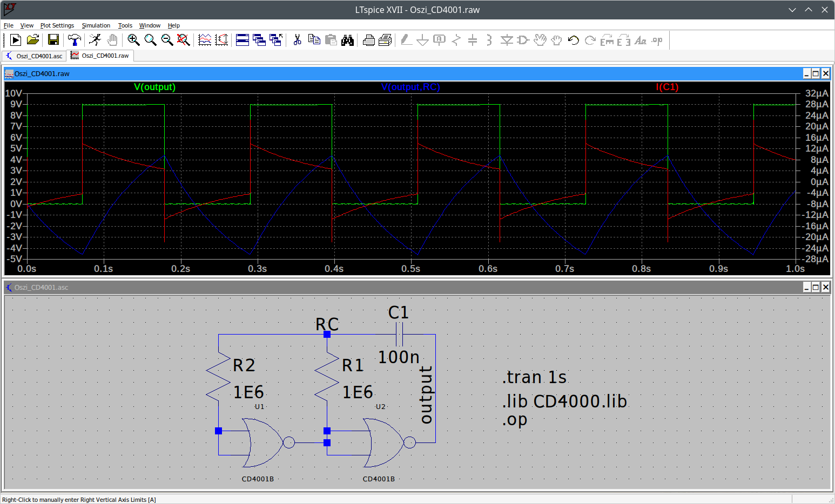Click the print icon
This screenshot has height=504, width=835.
tap(369, 40)
